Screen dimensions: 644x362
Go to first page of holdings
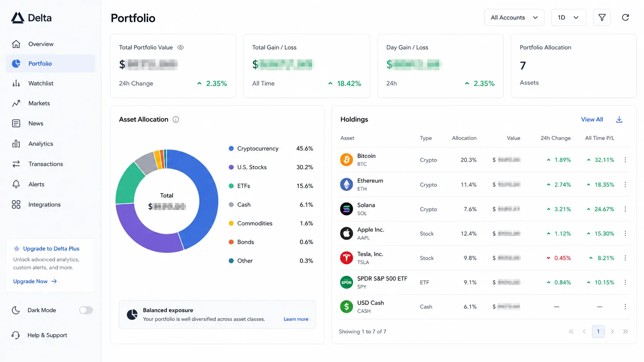571,332
